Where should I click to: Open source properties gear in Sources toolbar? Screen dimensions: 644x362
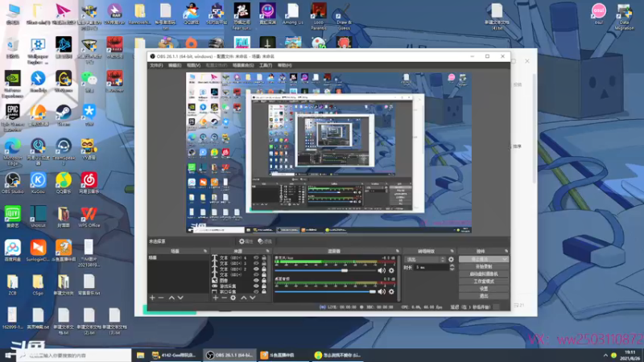click(x=233, y=298)
